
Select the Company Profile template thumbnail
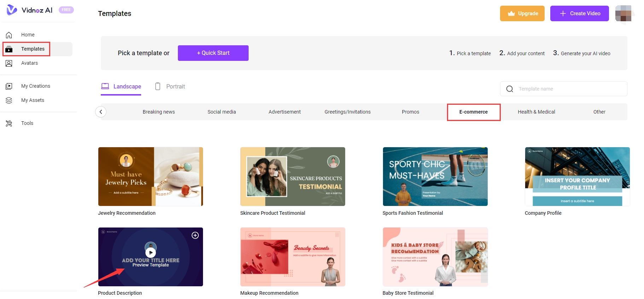[577, 177]
